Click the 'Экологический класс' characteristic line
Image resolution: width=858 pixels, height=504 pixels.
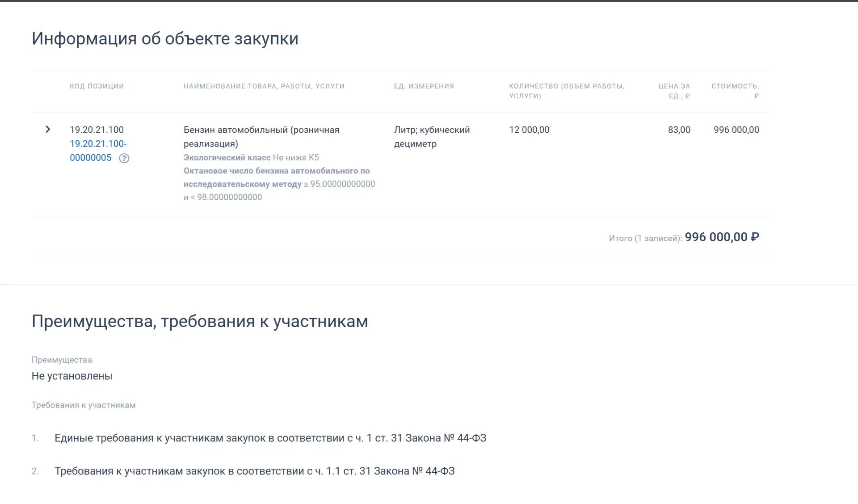(251, 158)
